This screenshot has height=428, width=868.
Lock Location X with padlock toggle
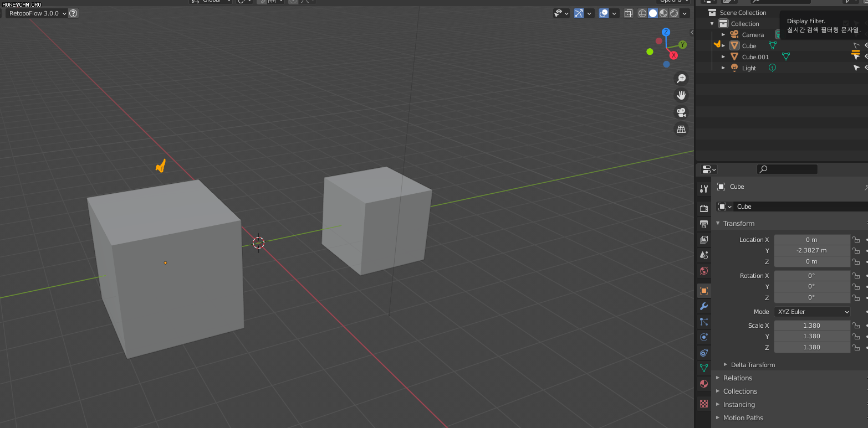tap(856, 240)
